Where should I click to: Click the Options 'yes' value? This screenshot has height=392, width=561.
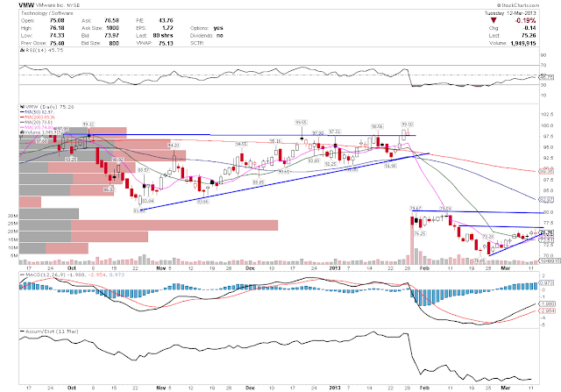click(x=218, y=28)
